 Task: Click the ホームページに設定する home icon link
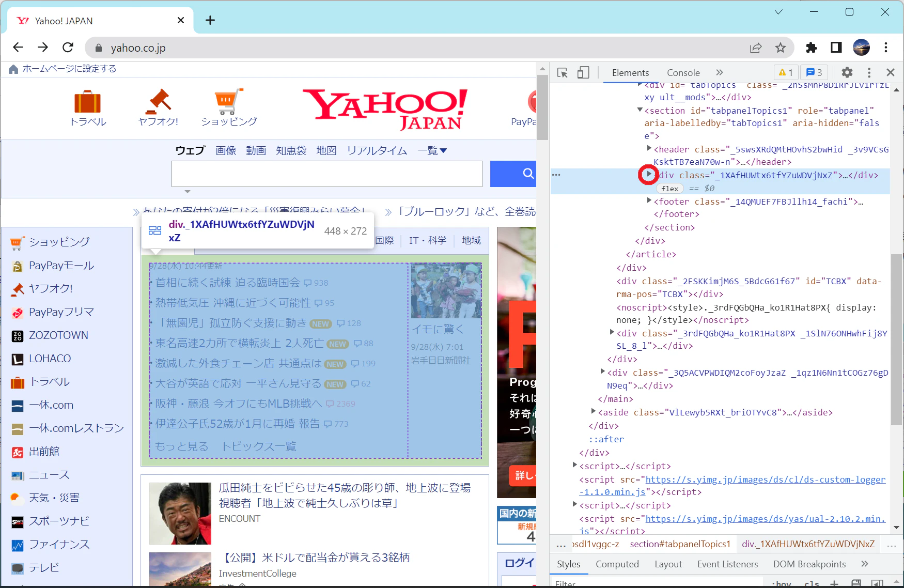pos(63,69)
